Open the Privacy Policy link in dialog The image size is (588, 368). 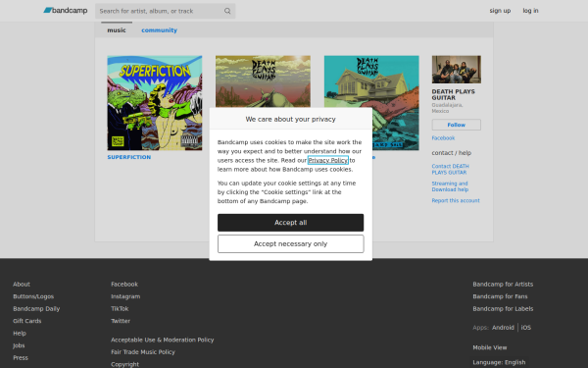tap(327, 160)
